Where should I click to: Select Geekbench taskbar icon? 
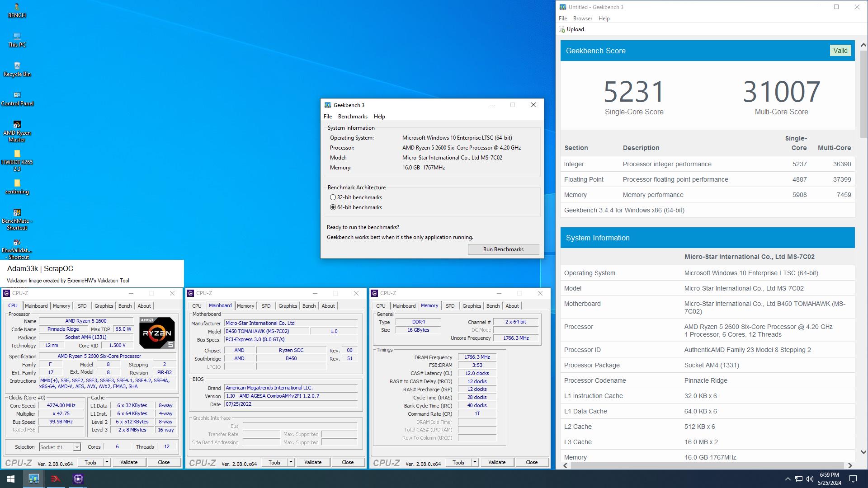[33, 479]
